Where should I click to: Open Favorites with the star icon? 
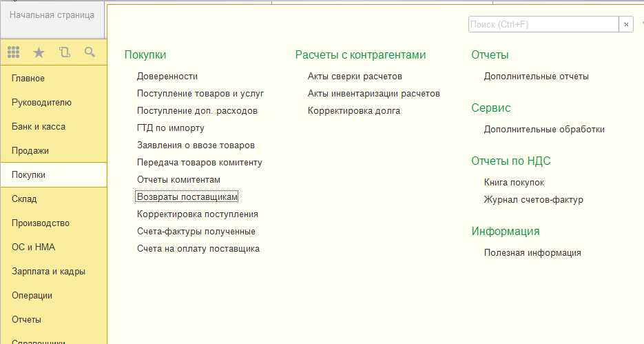39,52
